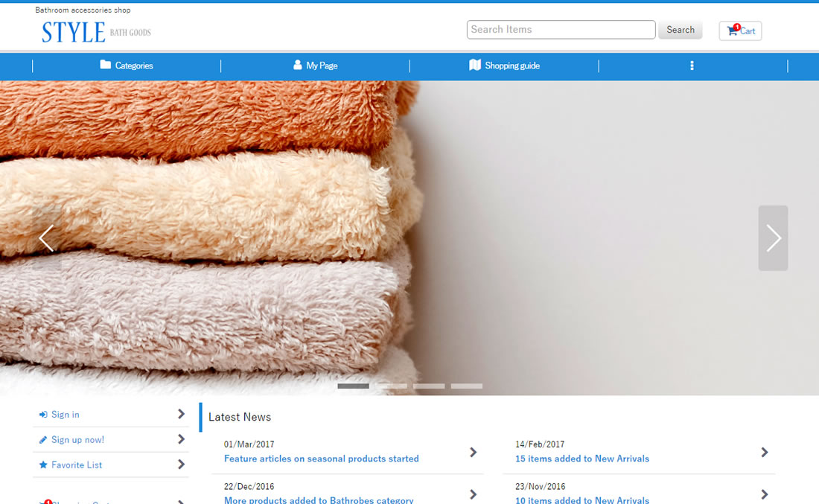
Task: Select the fourth carousel slide indicator
Action: [x=467, y=386]
